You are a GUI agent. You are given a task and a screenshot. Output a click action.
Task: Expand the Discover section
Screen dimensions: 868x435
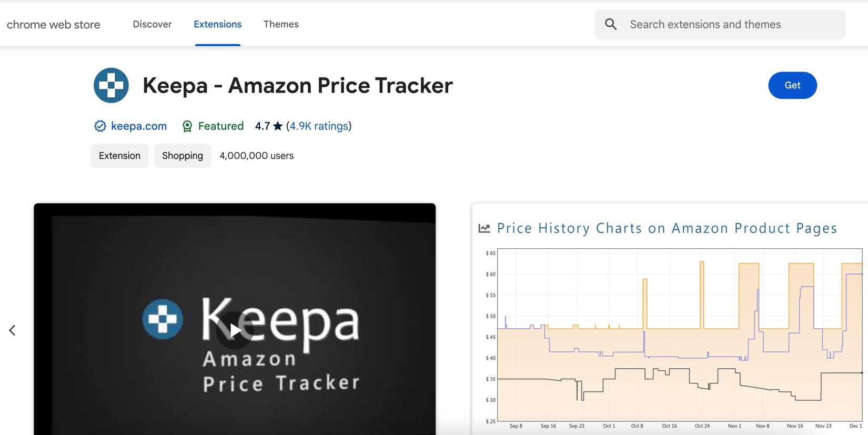152,24
